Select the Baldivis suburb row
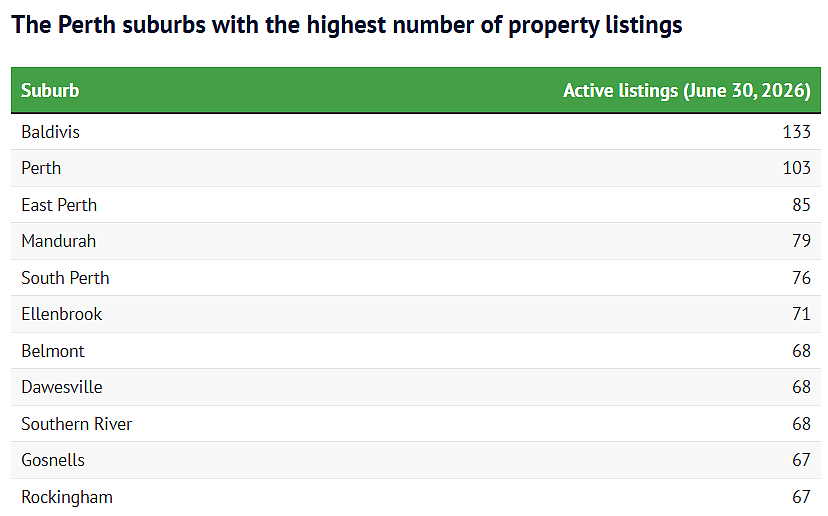828x516 pixels. coord(416,132)
